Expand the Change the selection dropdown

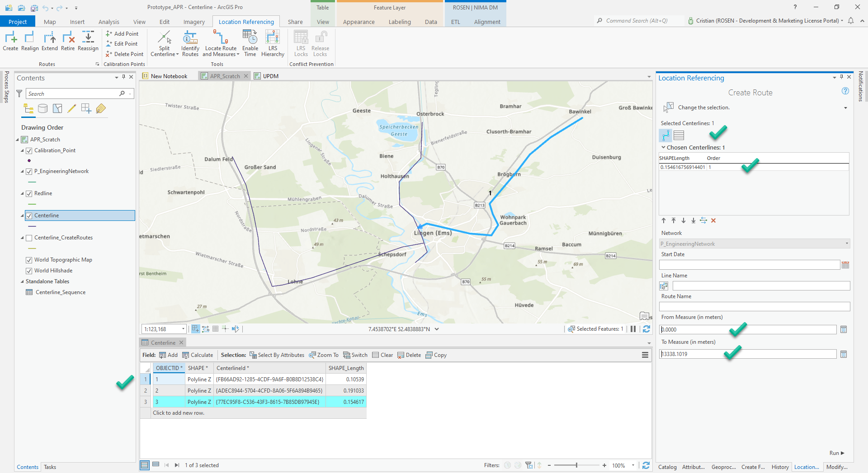coord(845,108)
